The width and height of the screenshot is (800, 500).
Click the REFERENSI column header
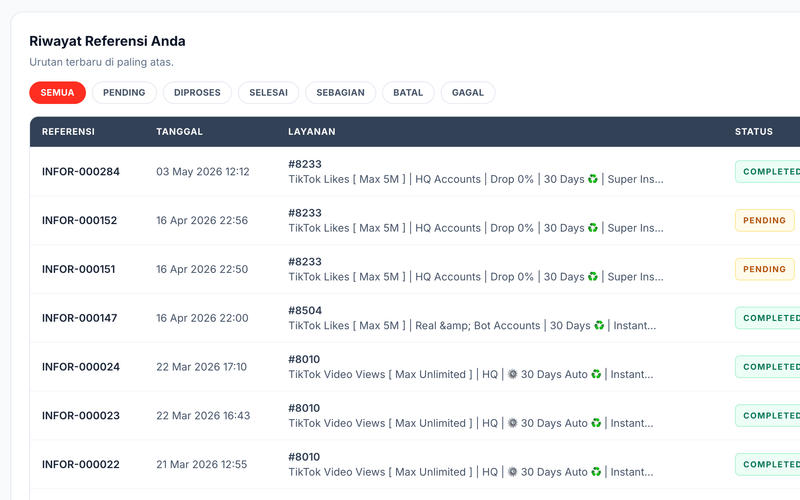tap(68, 132)
